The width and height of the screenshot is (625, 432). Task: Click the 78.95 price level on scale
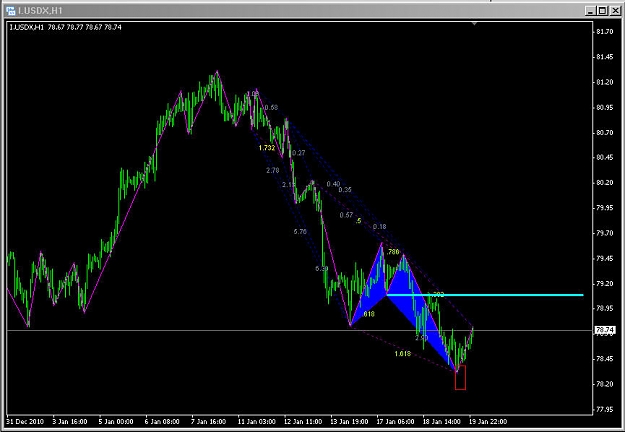pos(604,308)
